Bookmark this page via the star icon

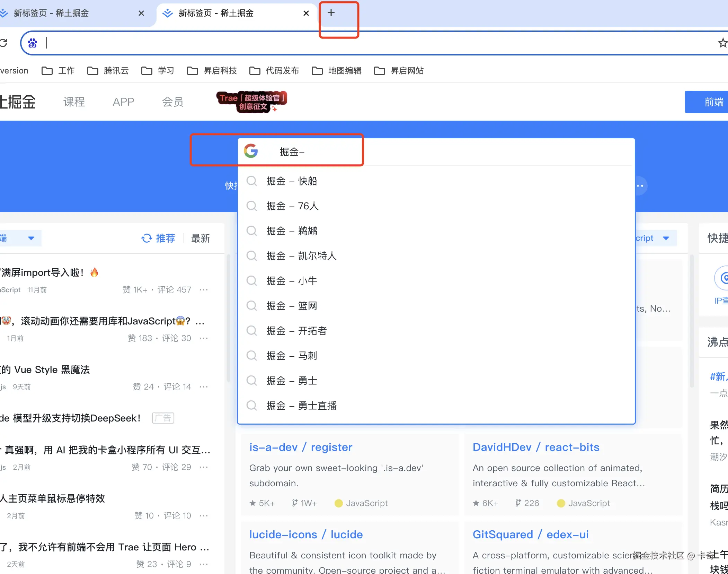click(x=723, y=43)
